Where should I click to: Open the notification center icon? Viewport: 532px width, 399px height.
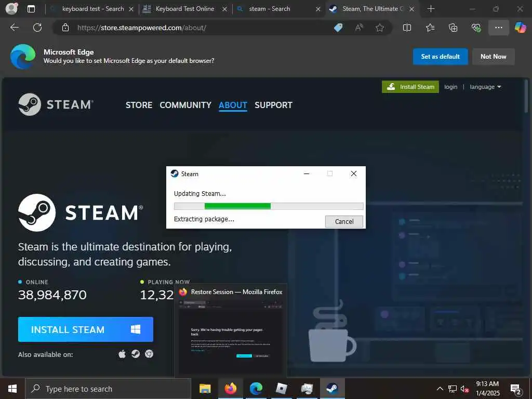click(x=516, y=389)
